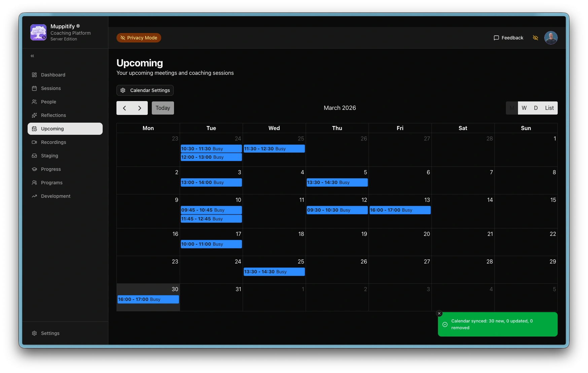Navigate to Staging section
This screenshot has width=588, height=373.
49,156
